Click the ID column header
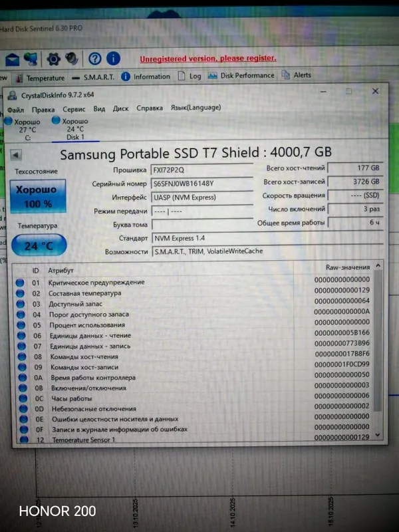The width and height of the screenshot is (399, 532). click(x=36, y=271)
